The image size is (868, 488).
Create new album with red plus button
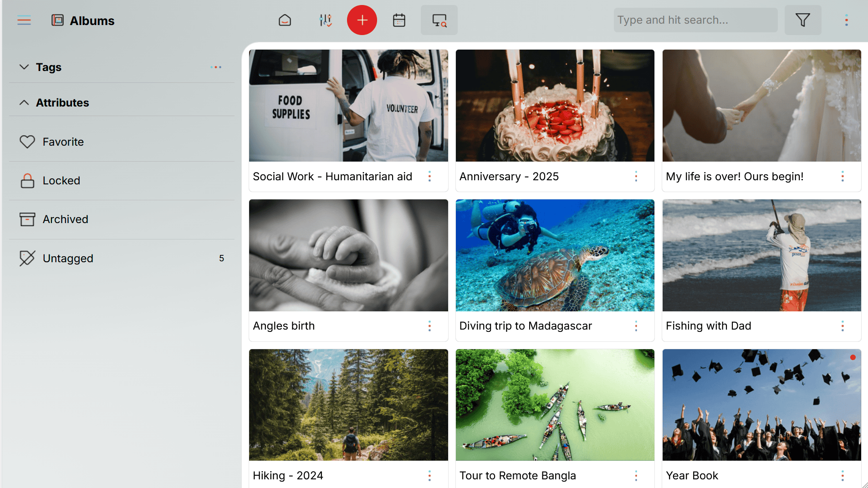pos(362,20)
